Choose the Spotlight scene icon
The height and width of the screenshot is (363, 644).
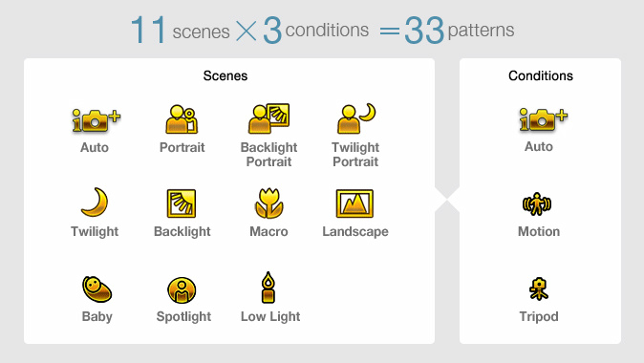tap(182, 289)
